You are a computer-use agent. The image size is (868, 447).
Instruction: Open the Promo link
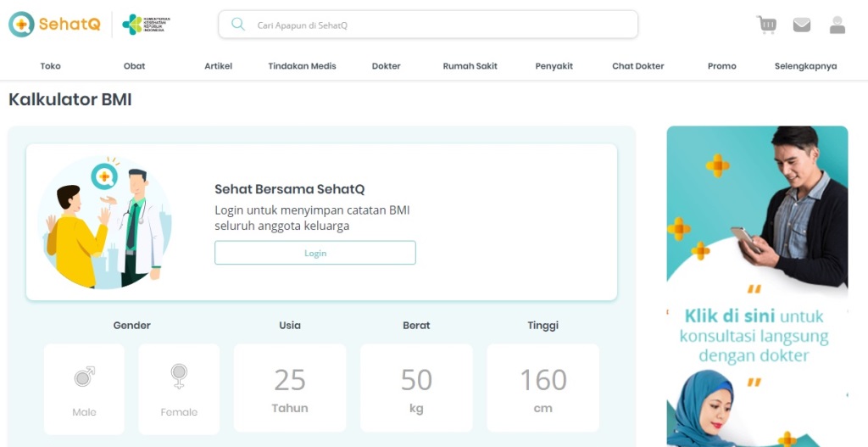pyautogui.click(x=721, y=66)
